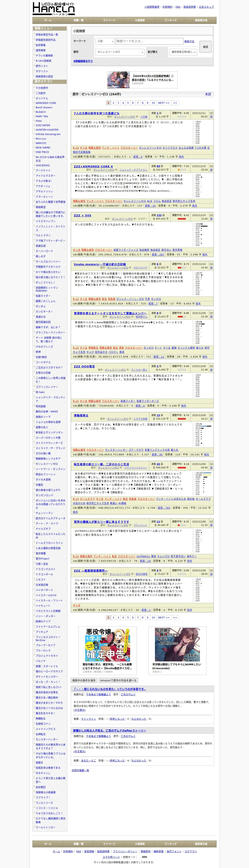Click [!] report icon for 7人の大罪 story
This screenshot has height=868, width=249.
[x=211, y=113]
